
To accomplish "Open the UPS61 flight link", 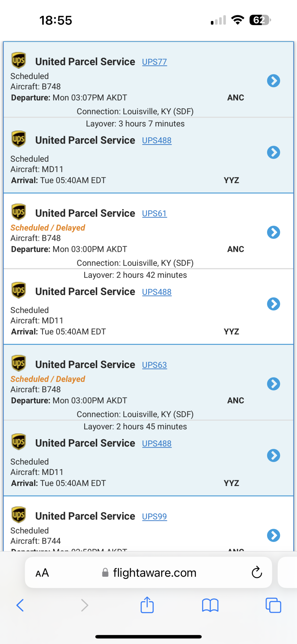I will 154,213.
